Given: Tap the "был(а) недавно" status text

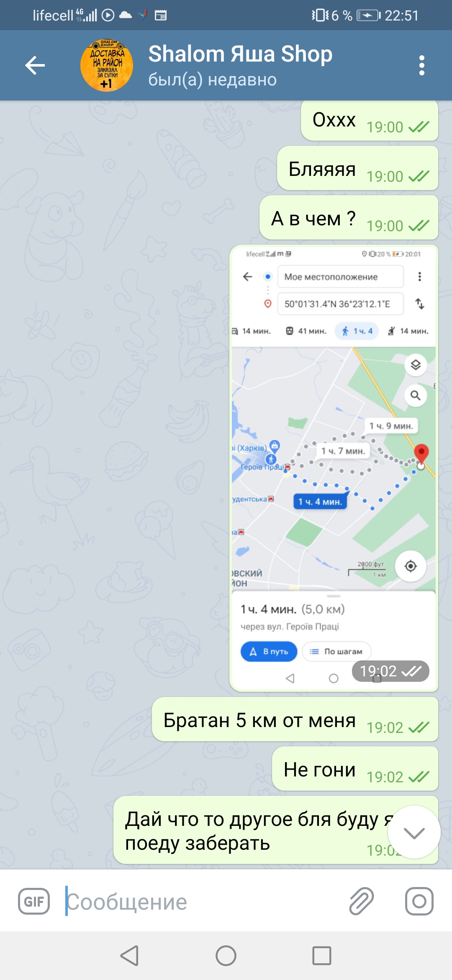Looking at the screenshot, I should [x=212, y=79].
